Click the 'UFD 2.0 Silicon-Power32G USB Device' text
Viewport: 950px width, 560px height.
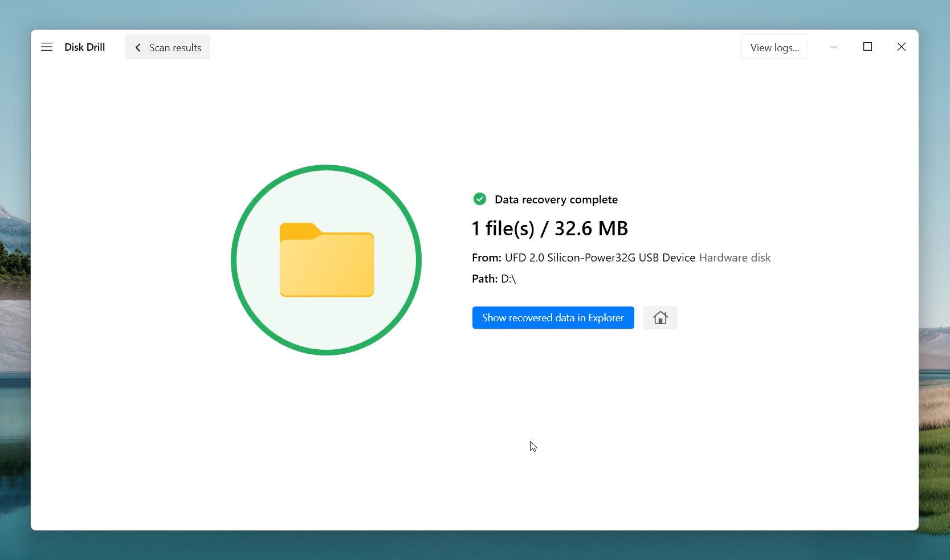[600, 257]
